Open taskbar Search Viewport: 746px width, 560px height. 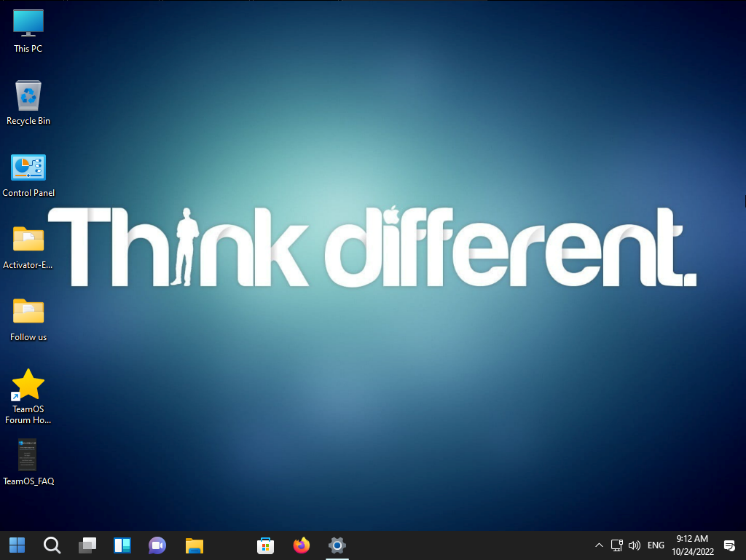click(52, 545)
